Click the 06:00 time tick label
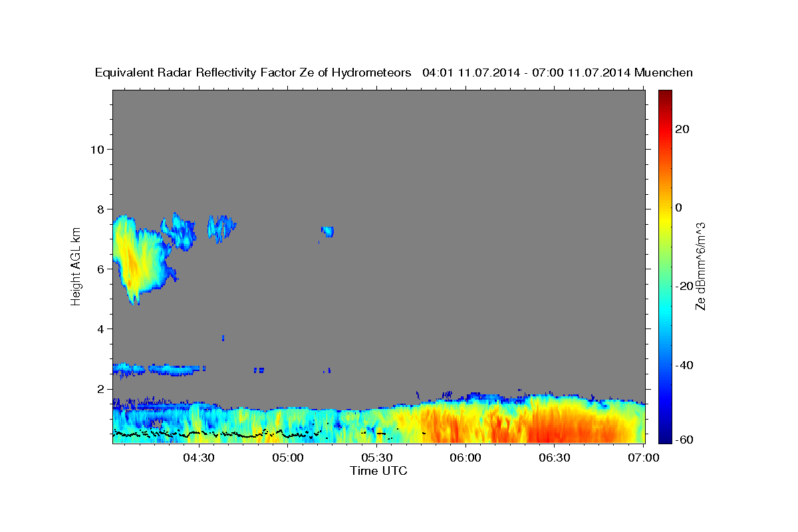The width and height of the screenshot is (798, 532). (x=465, y=458)
